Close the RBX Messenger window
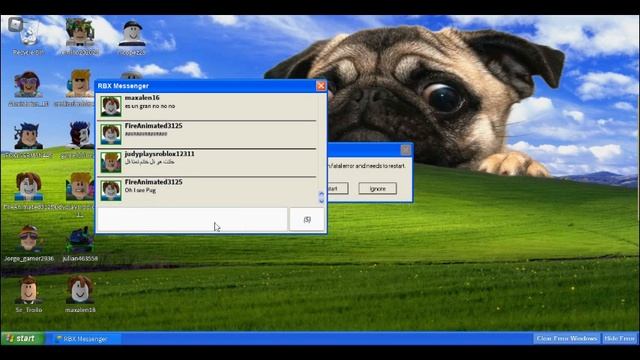Viewport: 640px width, 360px height. (x=321, y=86)
